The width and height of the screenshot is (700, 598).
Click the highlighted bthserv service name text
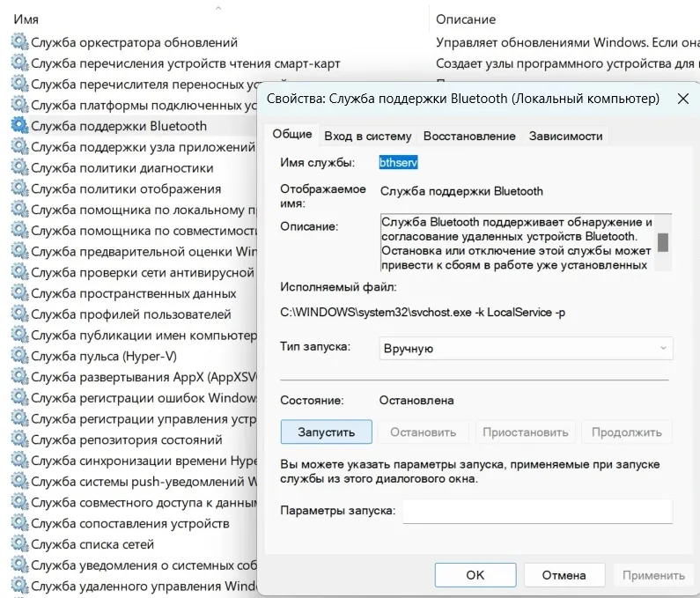coord(398,162)
